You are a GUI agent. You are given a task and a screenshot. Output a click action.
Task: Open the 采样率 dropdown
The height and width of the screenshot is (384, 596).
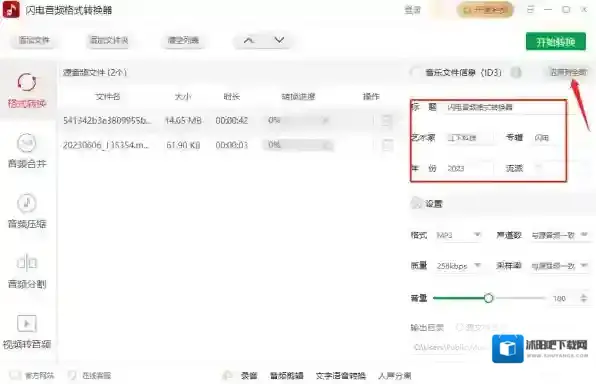(x=560, y=265)
